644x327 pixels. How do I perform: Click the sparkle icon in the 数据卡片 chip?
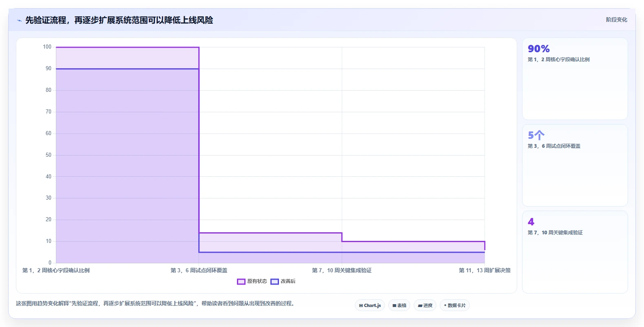pyautogui.click(x=445, y=305)
